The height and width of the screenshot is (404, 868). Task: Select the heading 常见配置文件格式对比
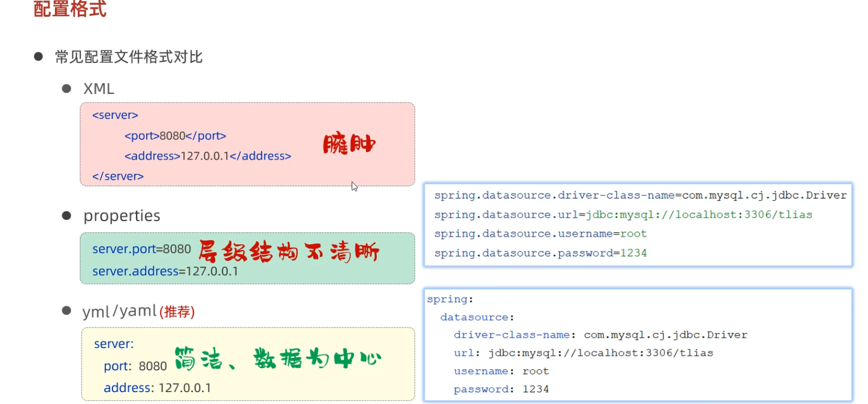[x=129, y=57]
